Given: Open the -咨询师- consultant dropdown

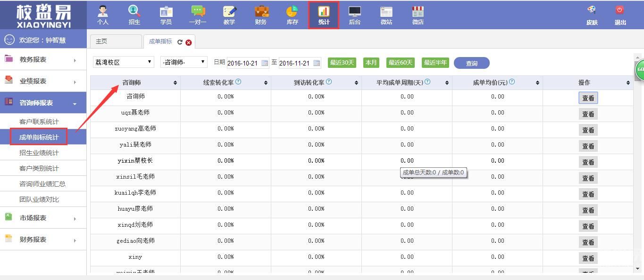Looking at the screenshot, I should point(184,62).
